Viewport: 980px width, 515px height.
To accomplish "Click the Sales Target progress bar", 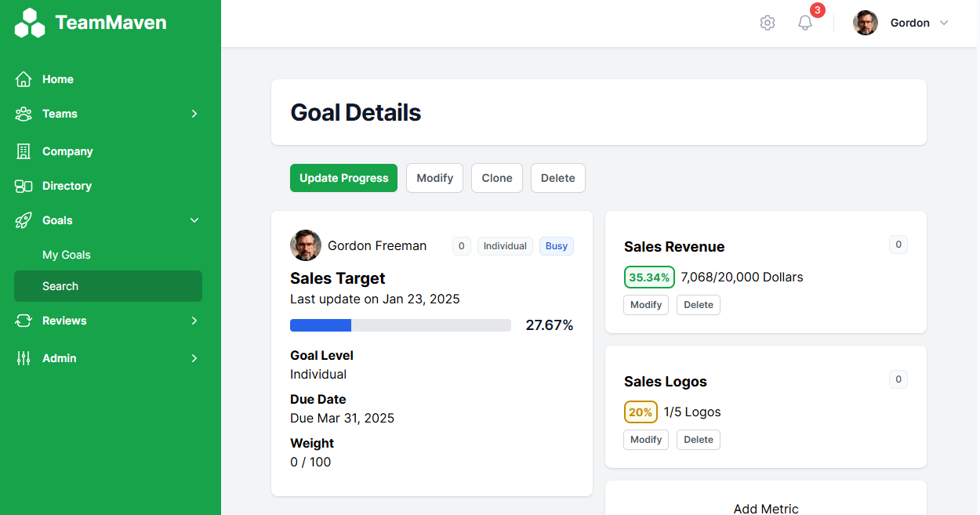I will pos(400,325).
